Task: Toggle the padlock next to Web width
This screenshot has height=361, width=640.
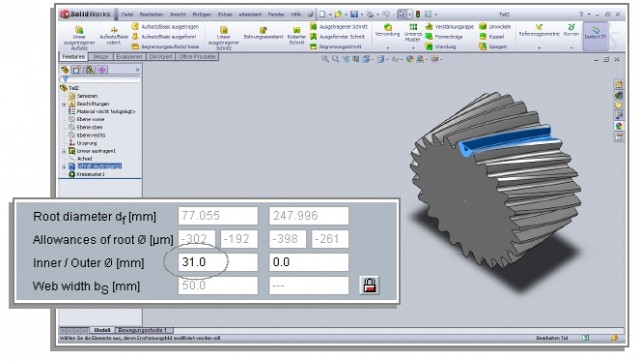Action: [x=369, y=285]
